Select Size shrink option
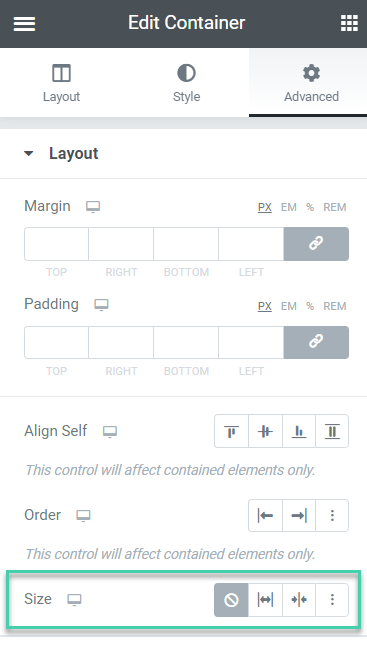The width and height of the screenshot is (367, 645). coord(299,600)
